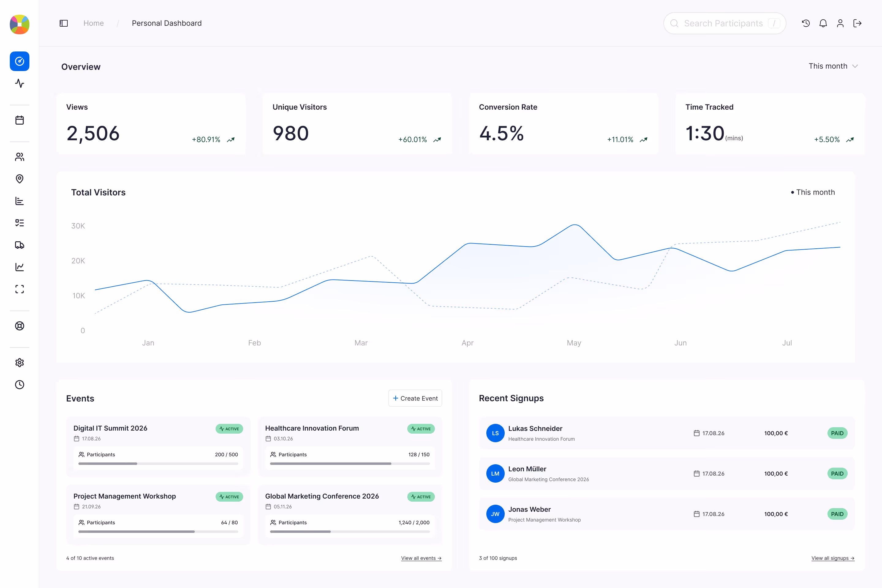Open the dashboard gauge icon in sidebar
The width and height of the screenshot is (882, 588).
pyautogui.click(x=20, y=61)
